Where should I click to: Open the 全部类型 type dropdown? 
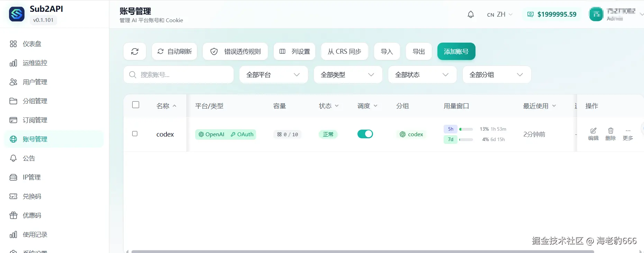[348, 75]
